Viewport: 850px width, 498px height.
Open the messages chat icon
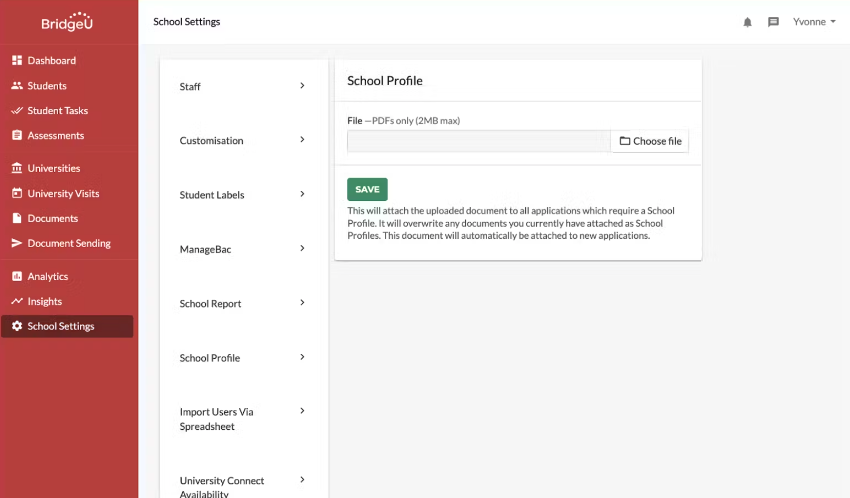coord(774,22)
